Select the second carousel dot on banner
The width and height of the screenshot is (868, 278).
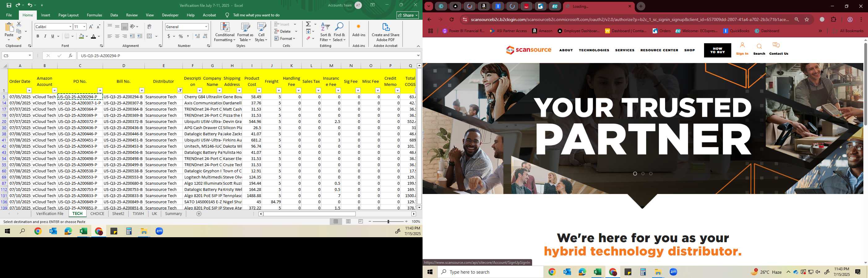(643, 174)
